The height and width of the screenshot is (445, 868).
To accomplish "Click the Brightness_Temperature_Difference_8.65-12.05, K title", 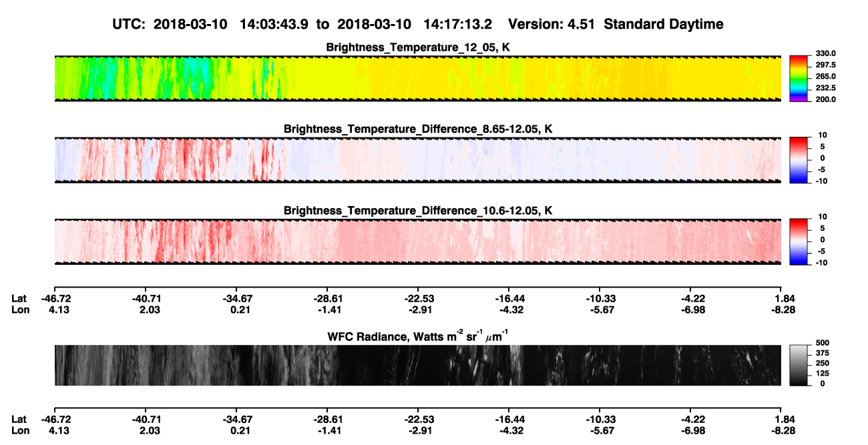I will tap(418, 129).
